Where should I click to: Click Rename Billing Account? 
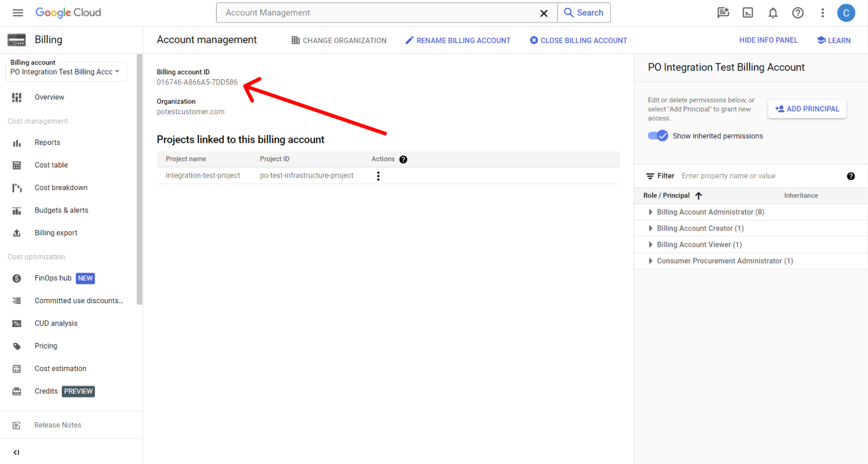(x=458, y=41)
